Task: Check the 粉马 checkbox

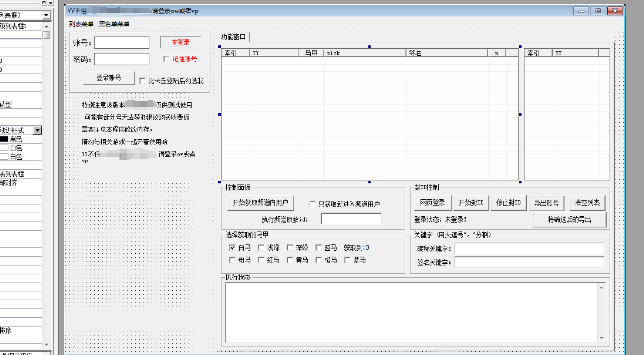Action: [232, 260]
